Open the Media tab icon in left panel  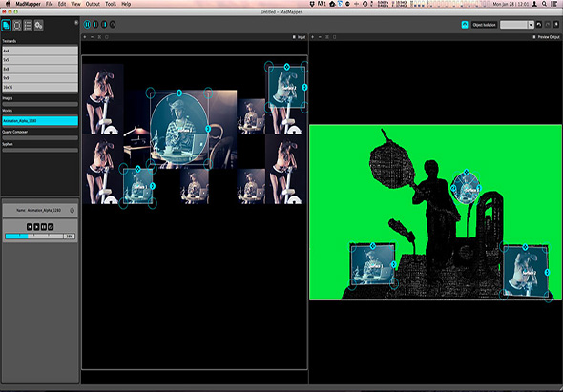click(6, 26)
